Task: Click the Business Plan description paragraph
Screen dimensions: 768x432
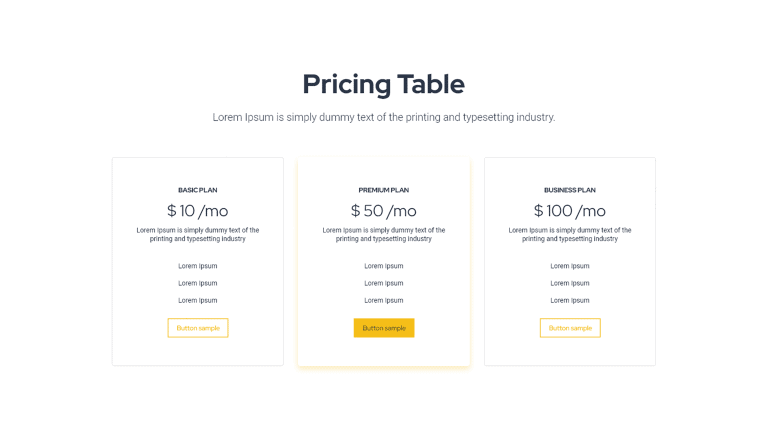Action: click(570, 234)
